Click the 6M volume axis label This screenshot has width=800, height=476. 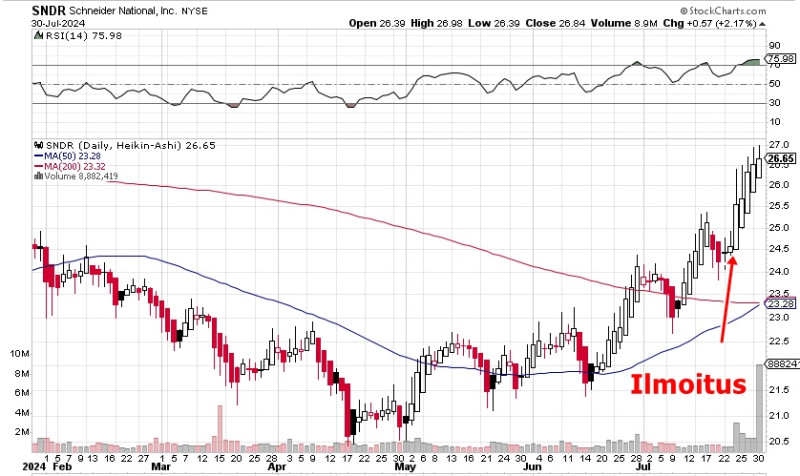coord(22,393)
